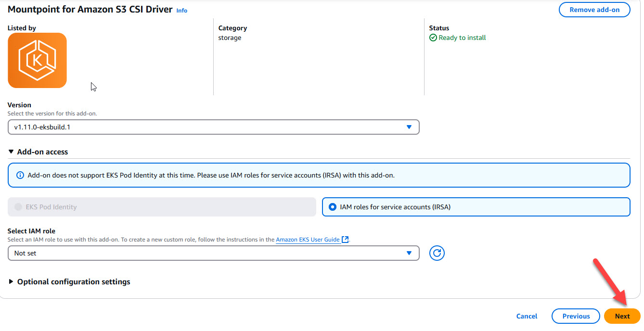This screenshot has width=644, height=331.
Task: Select IAM roles for service accounts (IRSA)
Action: pyautogui.click(x=476, y=207)
